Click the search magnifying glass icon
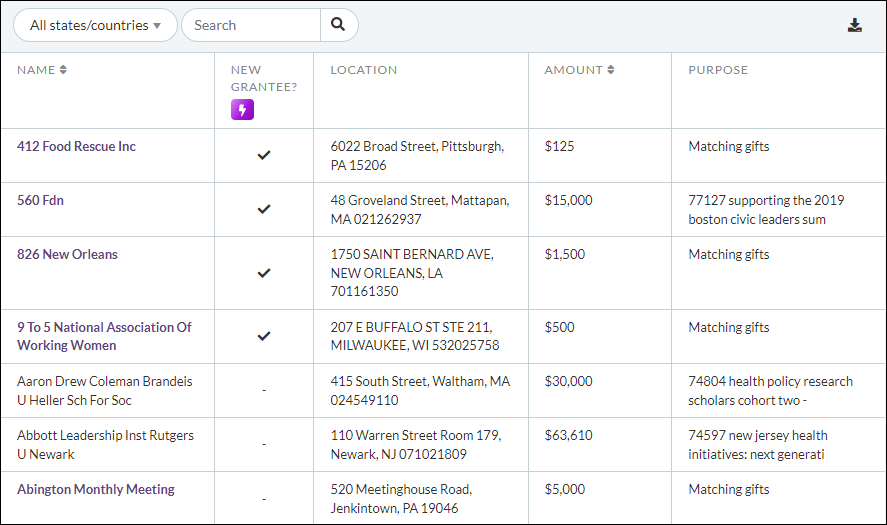 coord(338,25)
